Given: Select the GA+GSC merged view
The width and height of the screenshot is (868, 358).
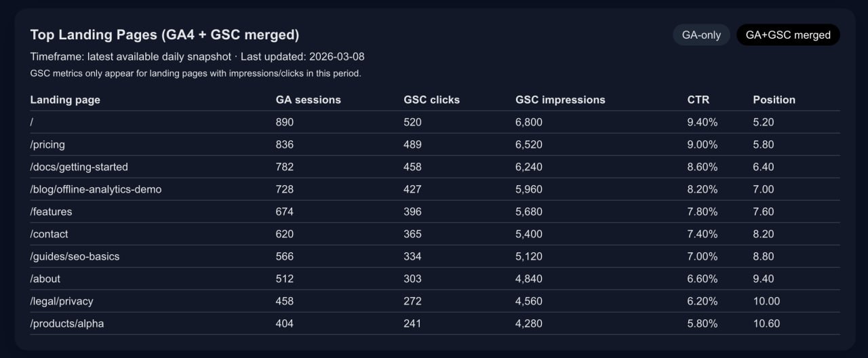Looking at the screenshot, I should tap(788, 35).
